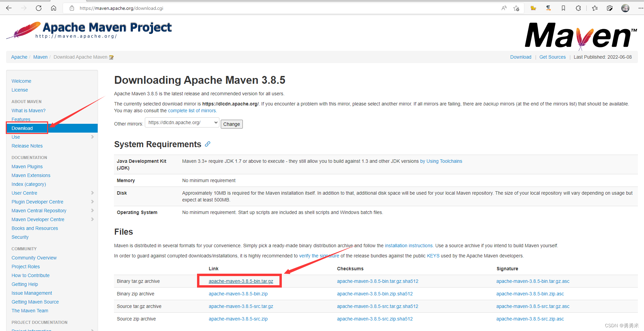Open apache-maven-3.8.5-src.tar.gz.sha512 checksum
Screen dimensions: 644x331
tap(378, 306)
